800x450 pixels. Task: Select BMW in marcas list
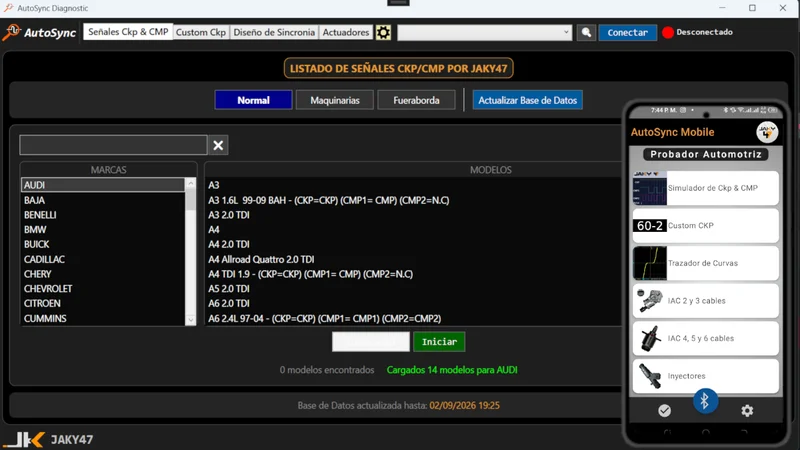(103, 230)
